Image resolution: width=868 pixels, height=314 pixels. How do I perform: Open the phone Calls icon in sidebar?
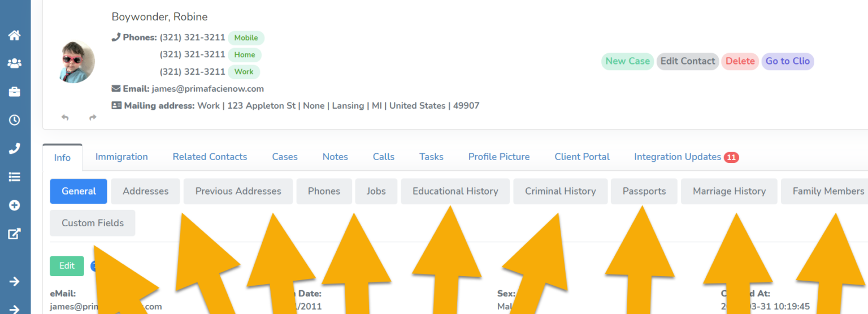(14, 148)
